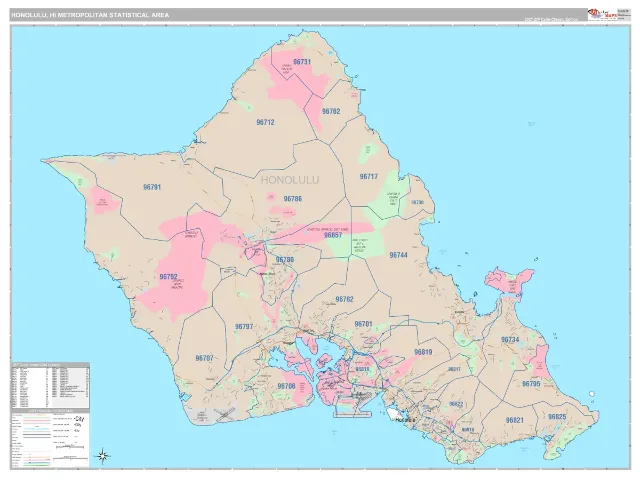Select ZIP code label 96825
640x480 pixels.
click(557, 417)
